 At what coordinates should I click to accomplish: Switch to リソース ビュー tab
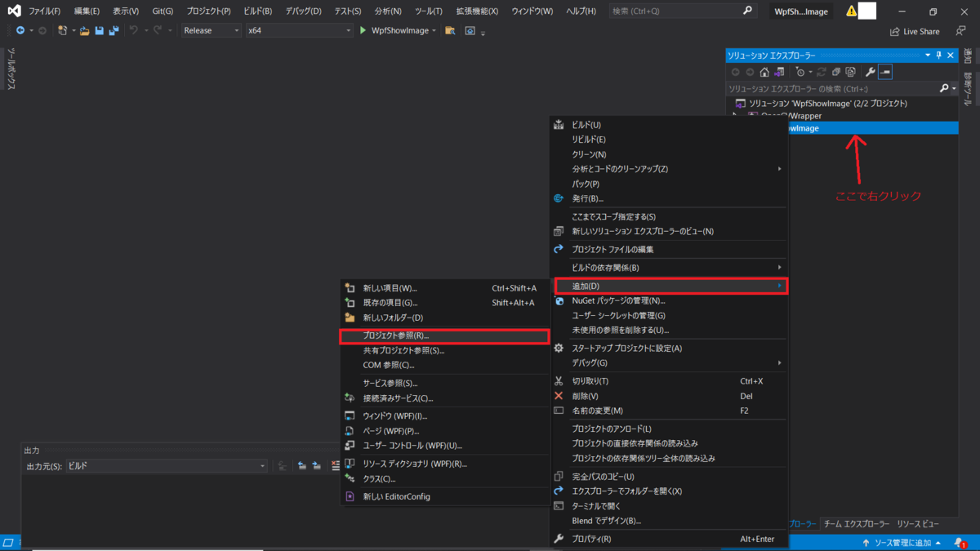click(918, 523)
